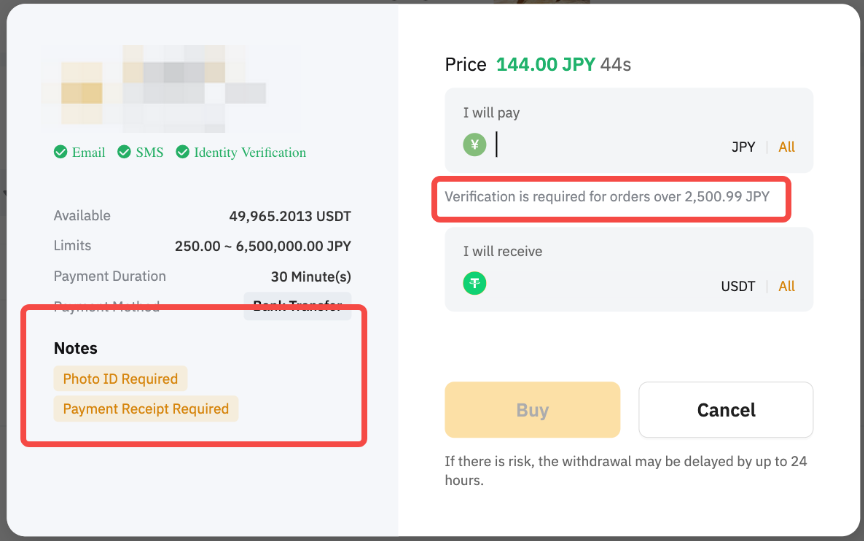Click the Identity Verification checkmark icon
The image size is (864, 541).
click(x=183, y=152)
